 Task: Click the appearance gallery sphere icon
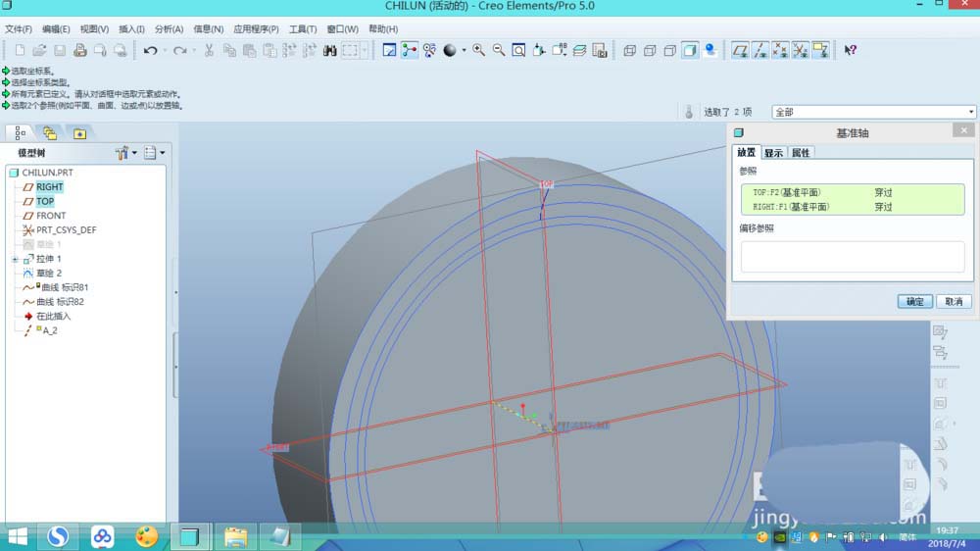[450, 50]
